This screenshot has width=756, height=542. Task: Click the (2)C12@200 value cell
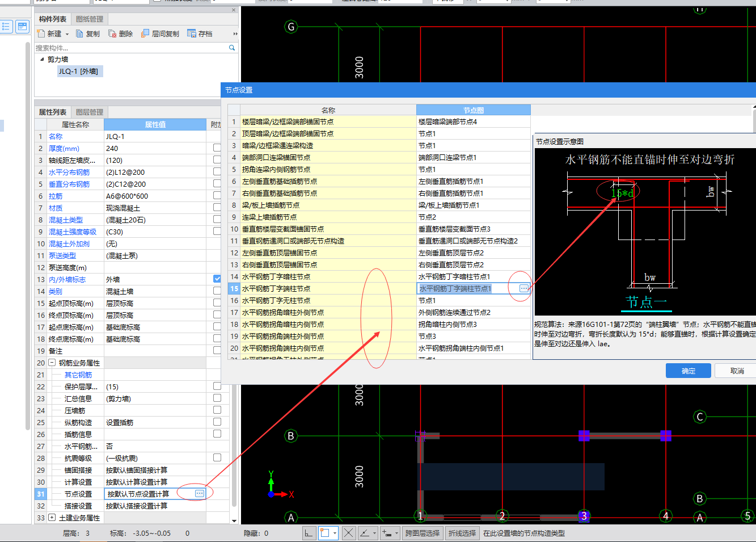pos(155,184)
